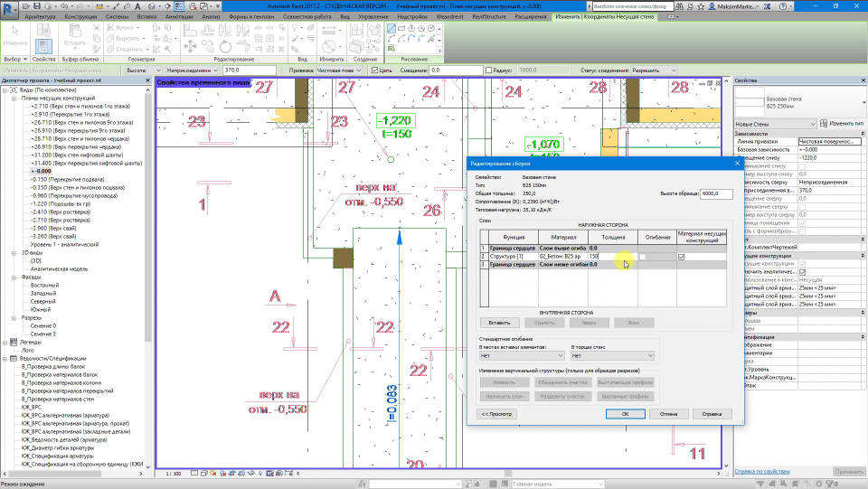Open the Join Status dropdown in options bar

coord(654,71)
